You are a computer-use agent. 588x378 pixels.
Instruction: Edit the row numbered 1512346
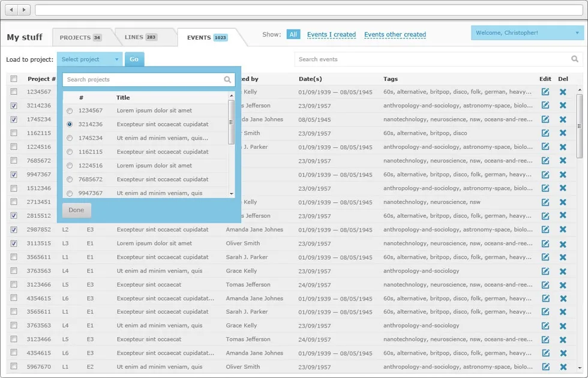pos(545,188)
